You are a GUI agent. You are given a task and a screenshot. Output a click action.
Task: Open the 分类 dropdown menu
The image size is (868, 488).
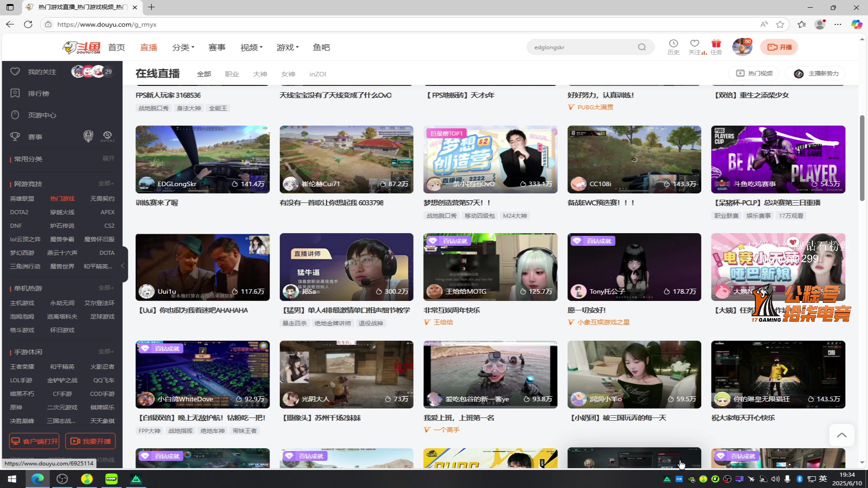pos(183,47)
